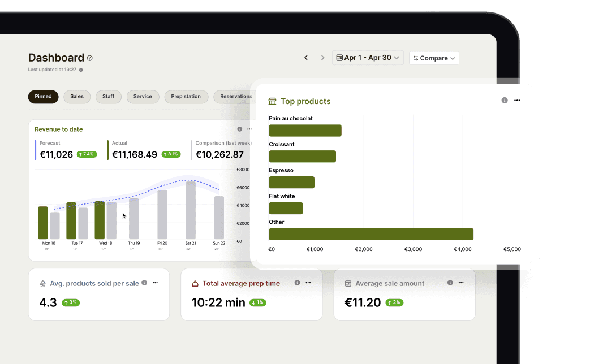Click the Croissant bar in Top products

pyautogui.click(x=302, y=157)
